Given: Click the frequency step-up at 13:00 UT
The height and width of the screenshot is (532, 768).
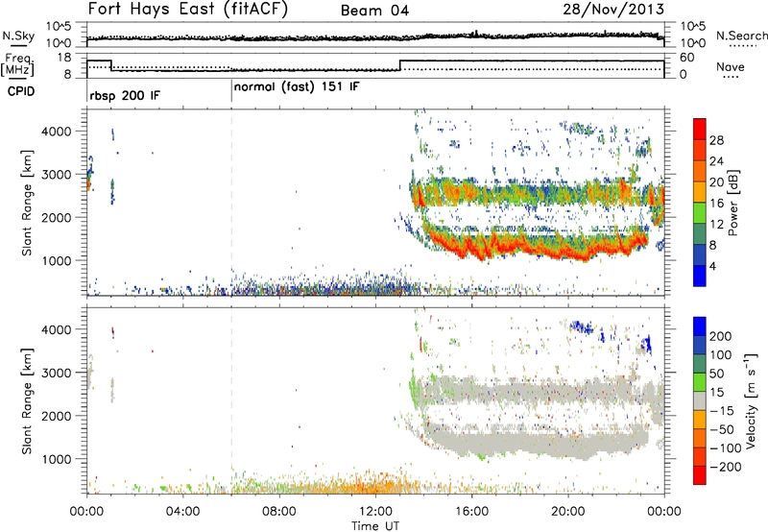Looking at the screenshot, I should click(400, 65).
